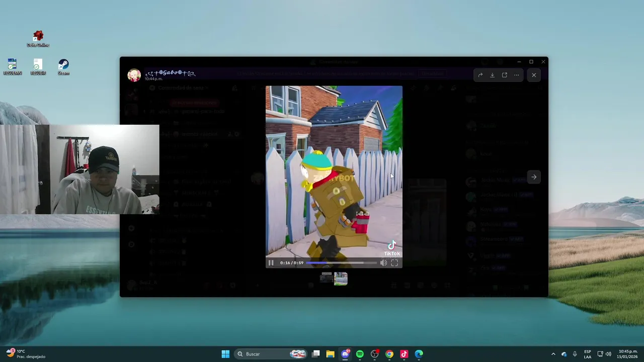Open the volume tray icon

pos(608,354)
